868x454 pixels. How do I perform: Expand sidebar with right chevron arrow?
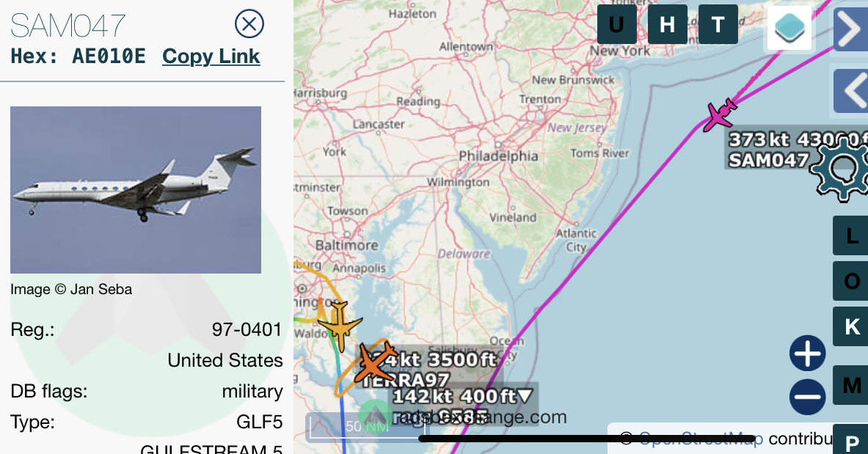(851, 29)
